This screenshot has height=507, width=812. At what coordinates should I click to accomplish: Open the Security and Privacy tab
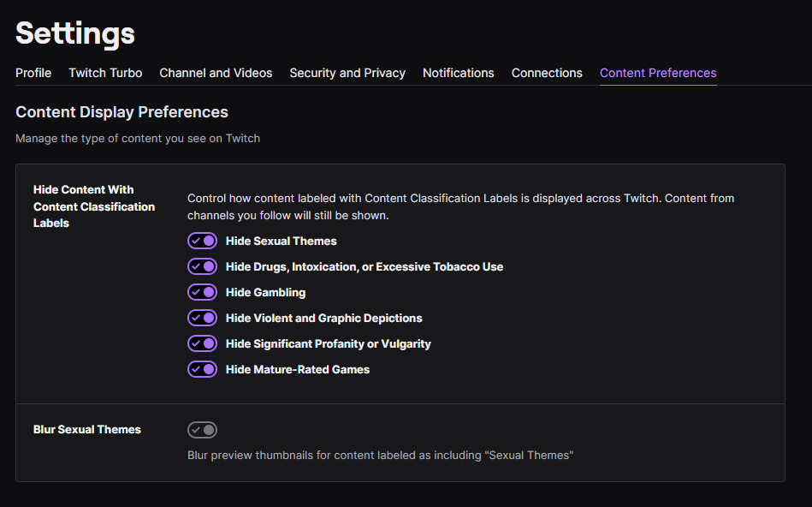click(x=347, y=73)
